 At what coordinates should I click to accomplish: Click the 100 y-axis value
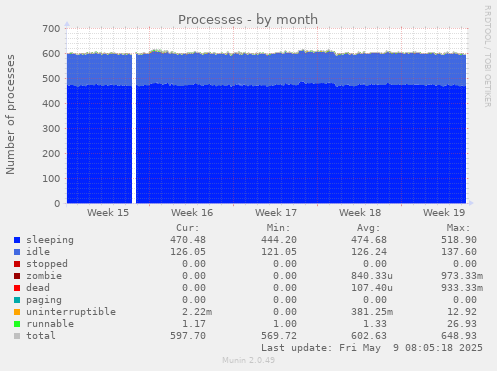[51, 179]
